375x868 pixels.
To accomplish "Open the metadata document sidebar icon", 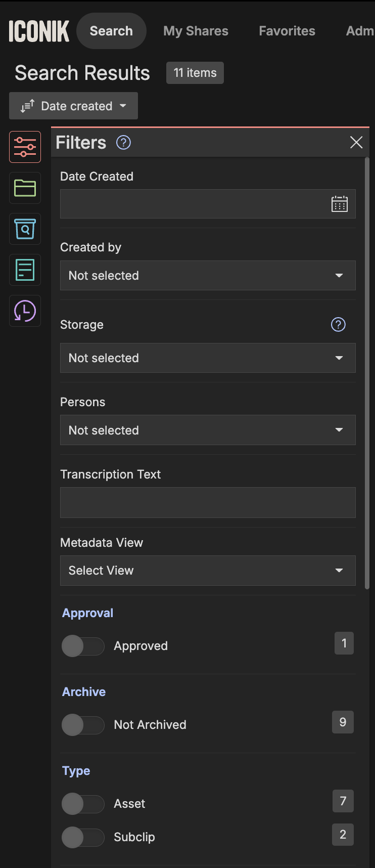I will pos(25,270).
